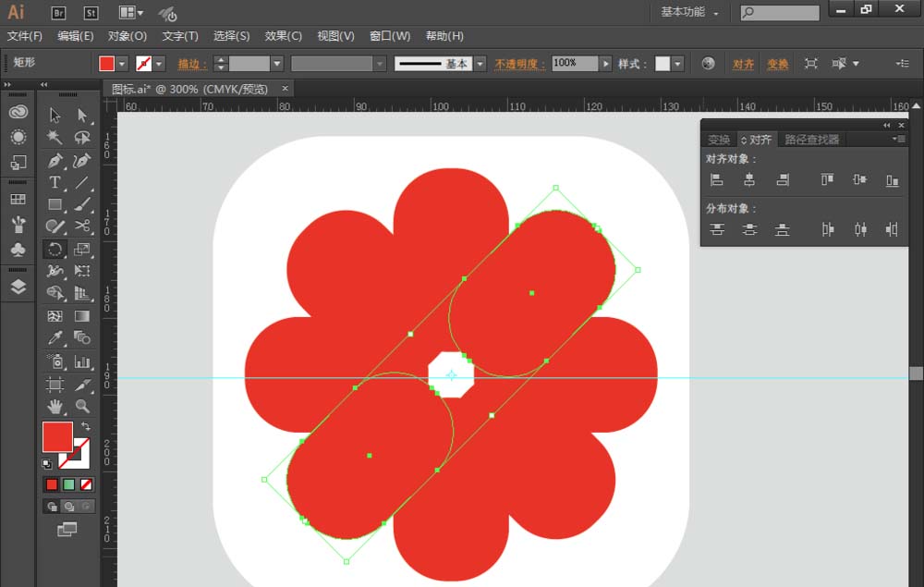Open brush definition 基本 dropdown
The height and width of the screenshot is (587, 924).
click(x=480, y=63)
